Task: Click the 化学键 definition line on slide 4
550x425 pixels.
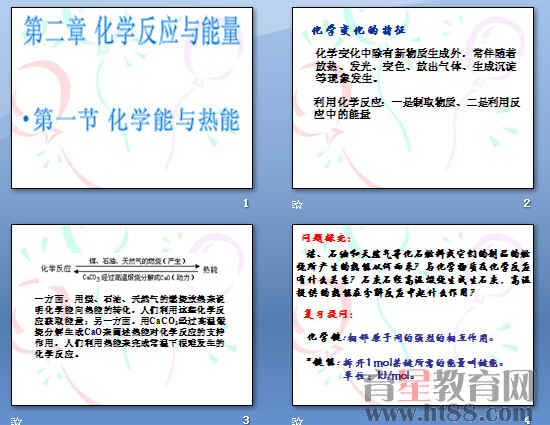Action: [x=401, y=338]
